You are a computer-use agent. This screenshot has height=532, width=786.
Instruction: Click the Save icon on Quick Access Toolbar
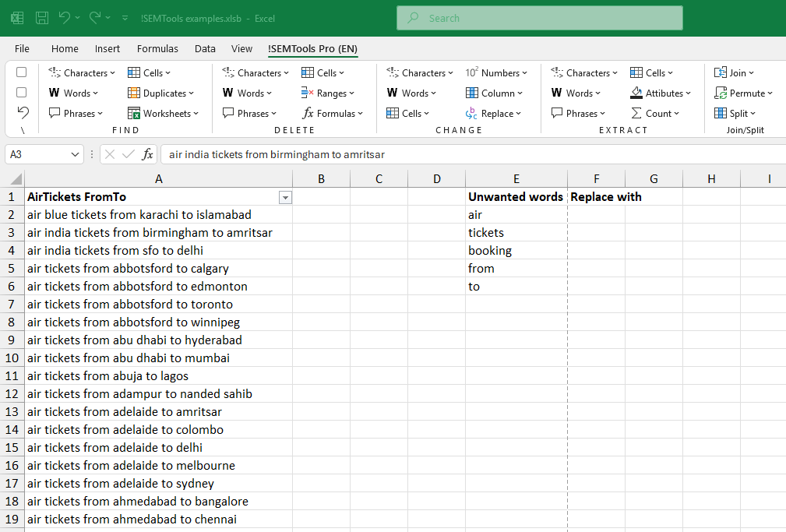click(x=41, y=17)
